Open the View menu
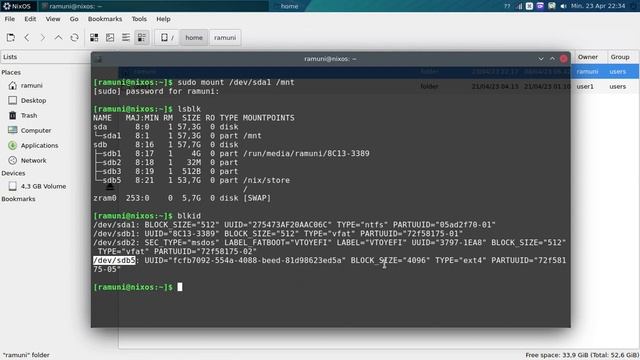Viewport: 640px width, 360px height. [x=53, y=19]
